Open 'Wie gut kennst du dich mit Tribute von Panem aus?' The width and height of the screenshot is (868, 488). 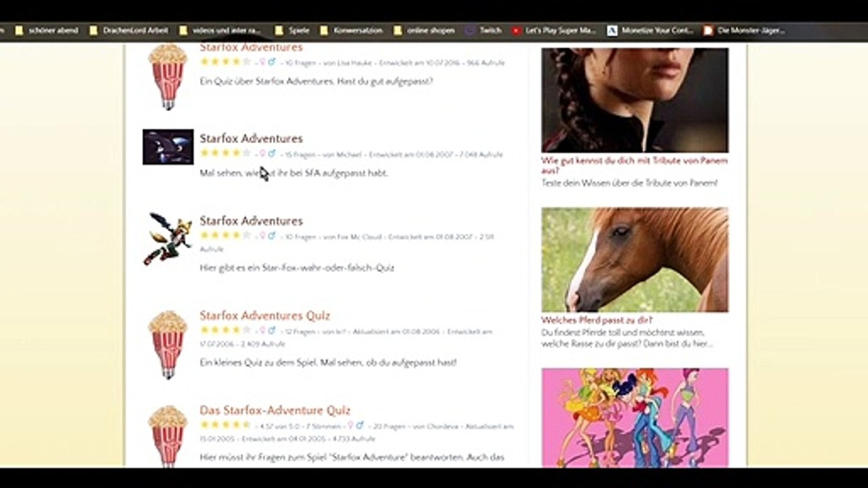click(634, 165)
